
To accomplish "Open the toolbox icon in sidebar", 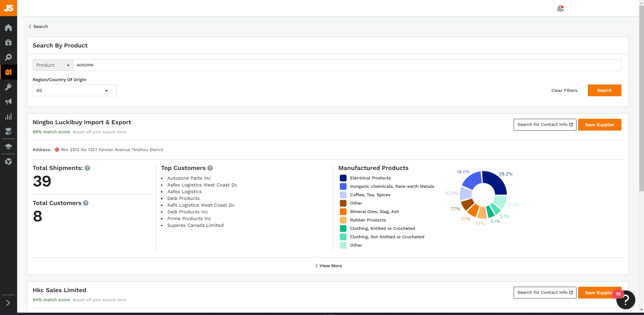I will point(8,42).
